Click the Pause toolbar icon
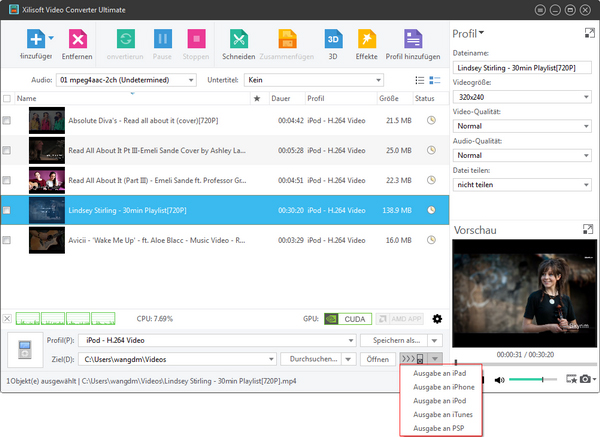 [x=163, y=39]
